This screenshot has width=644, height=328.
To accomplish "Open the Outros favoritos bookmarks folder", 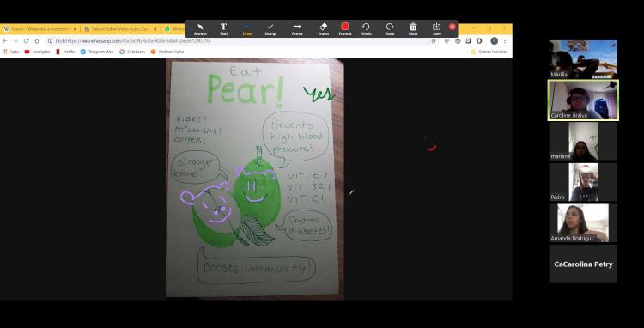I will (x=489, y=52).
